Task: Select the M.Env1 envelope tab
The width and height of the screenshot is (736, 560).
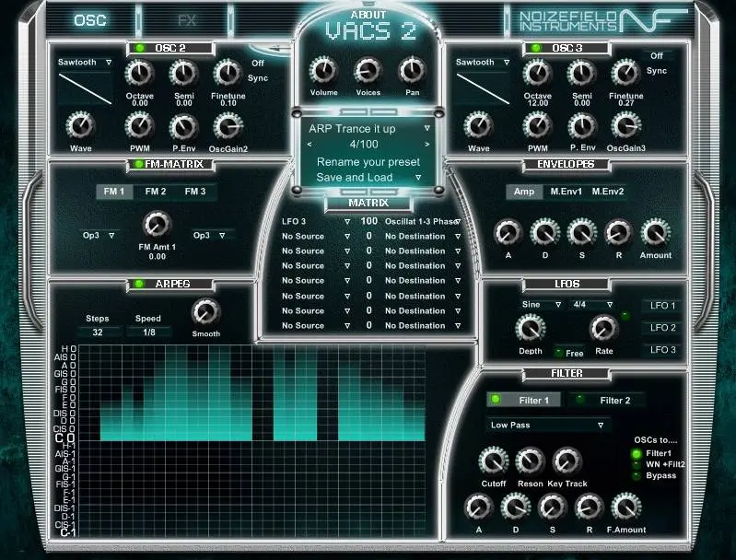Action: click(567, 192)
